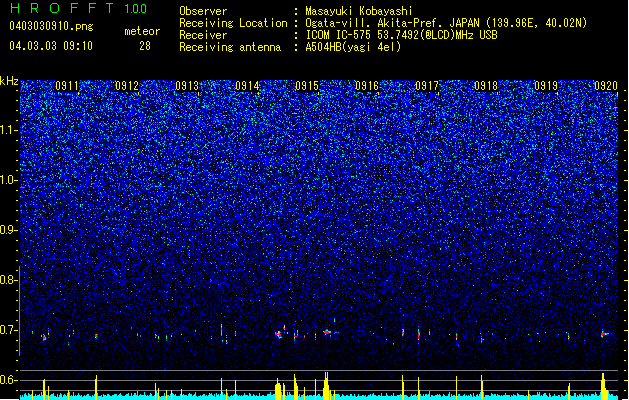629x400 pixels.
Task: Click the Receiver label
Action: [x=203, y=35]
